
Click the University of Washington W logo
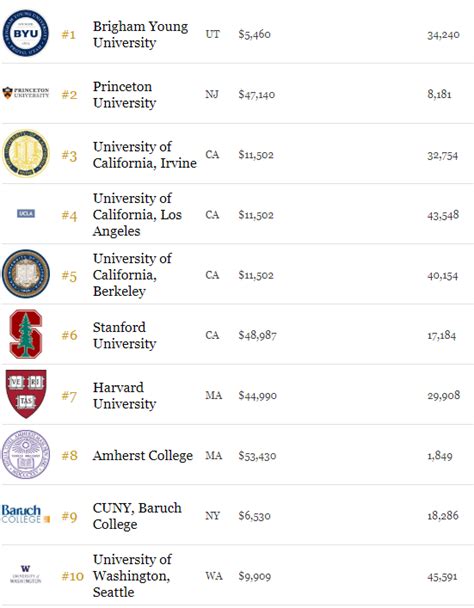point(26,574)
